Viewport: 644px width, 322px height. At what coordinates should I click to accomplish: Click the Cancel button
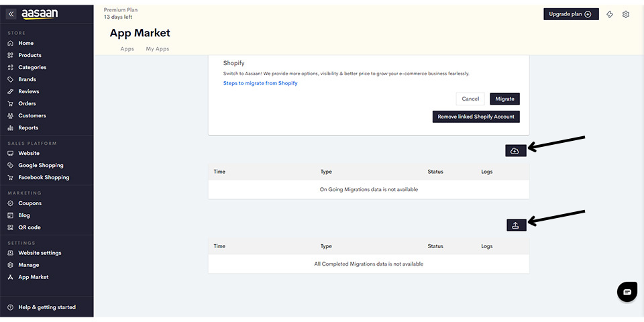point(470,99)
